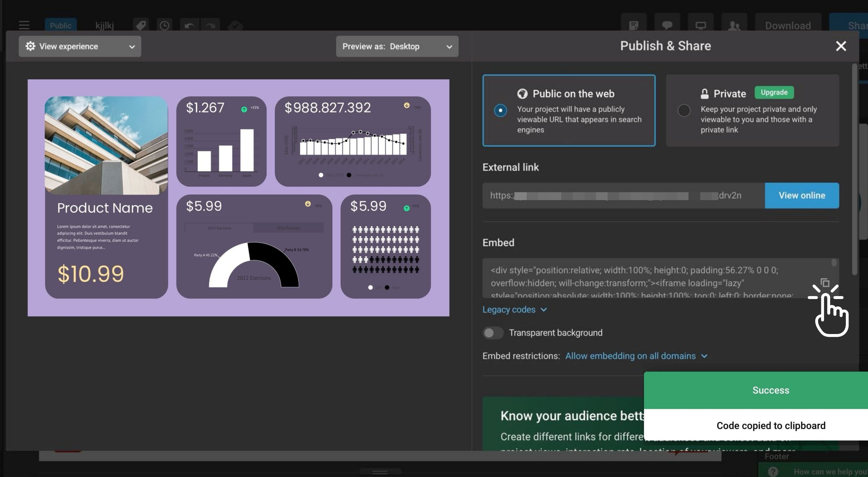Image resolution: width=868 pixels, height=477 pixels.
Task: Toggle Transparent background switch
Action: (x=493, y=333)
